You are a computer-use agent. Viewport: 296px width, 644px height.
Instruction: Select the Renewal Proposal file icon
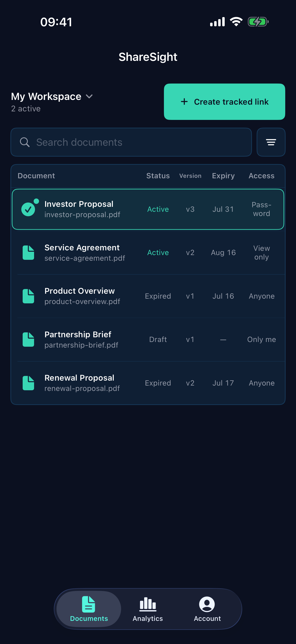pos(28,383)
